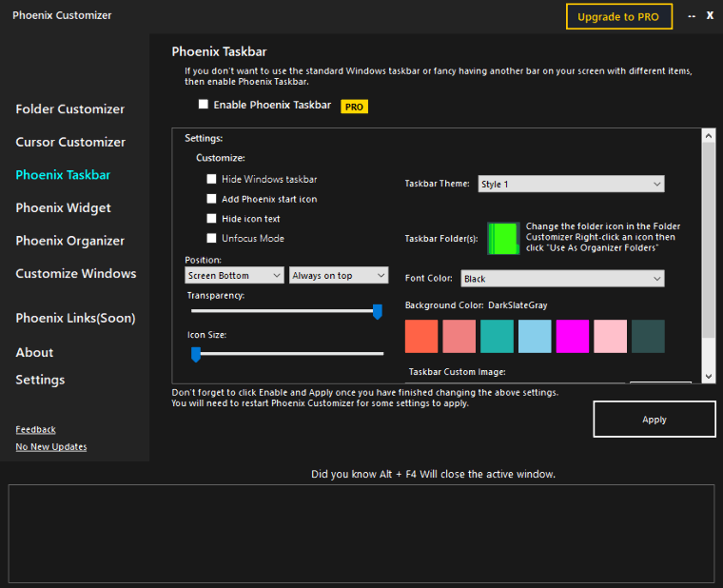Click the 'Phoenix Taskbar' page heading
This screenshot has width=723, height=588.
point(219,51)
